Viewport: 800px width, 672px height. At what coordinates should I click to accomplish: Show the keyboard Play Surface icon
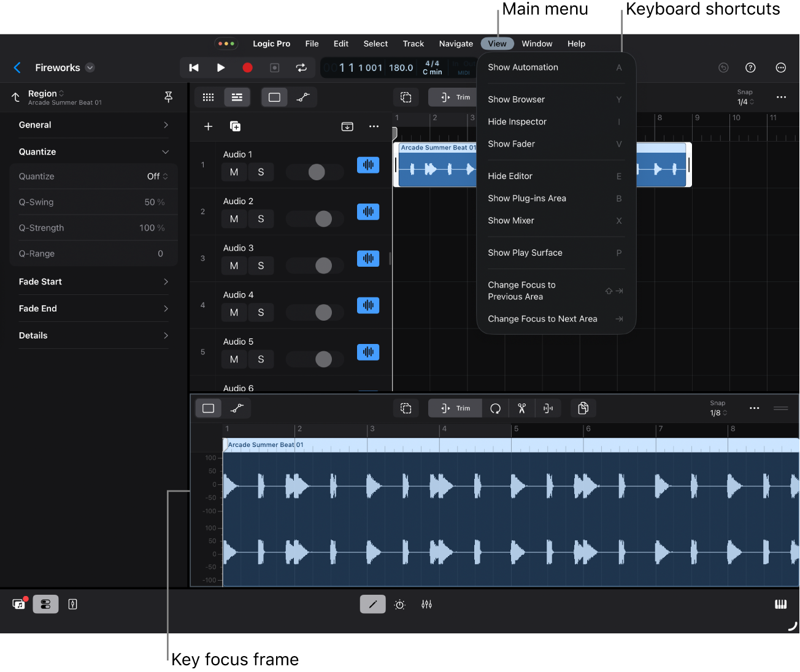780,605
